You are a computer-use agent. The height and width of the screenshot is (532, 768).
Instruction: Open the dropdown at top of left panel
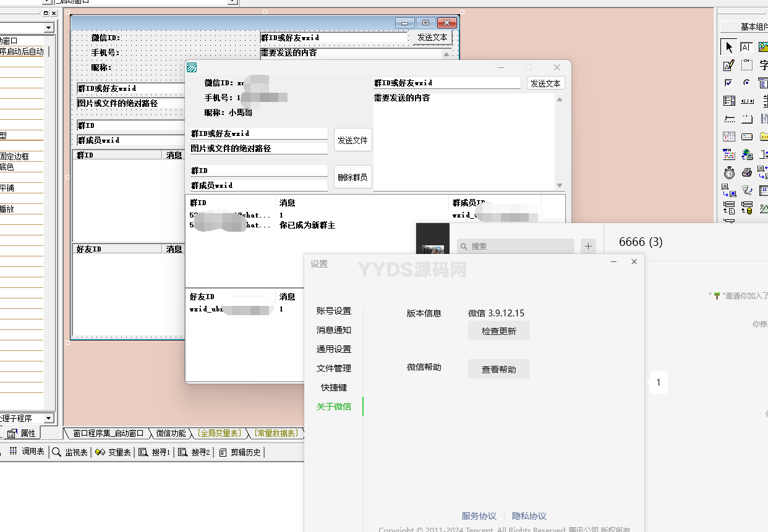(48, 28)
